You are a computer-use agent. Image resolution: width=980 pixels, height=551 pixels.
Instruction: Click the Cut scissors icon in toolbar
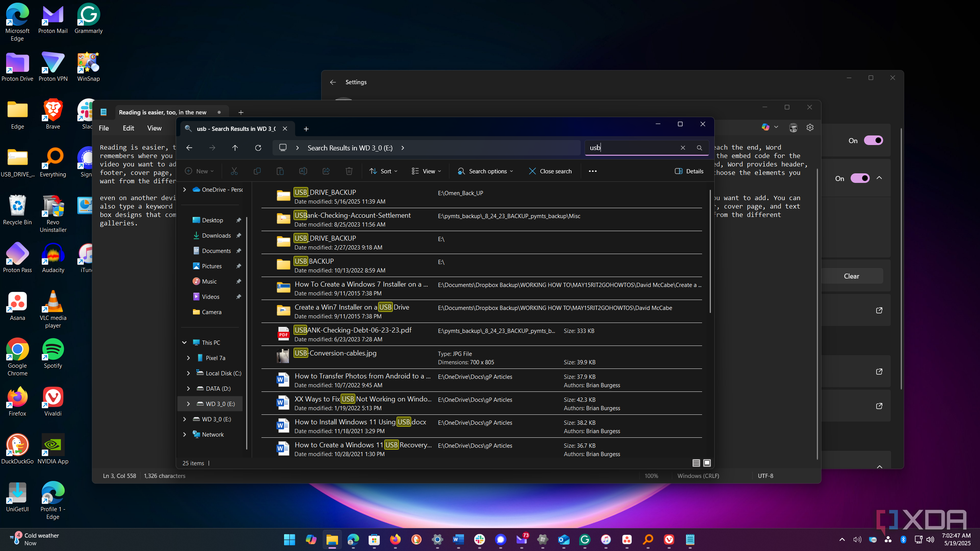[234, 171]
